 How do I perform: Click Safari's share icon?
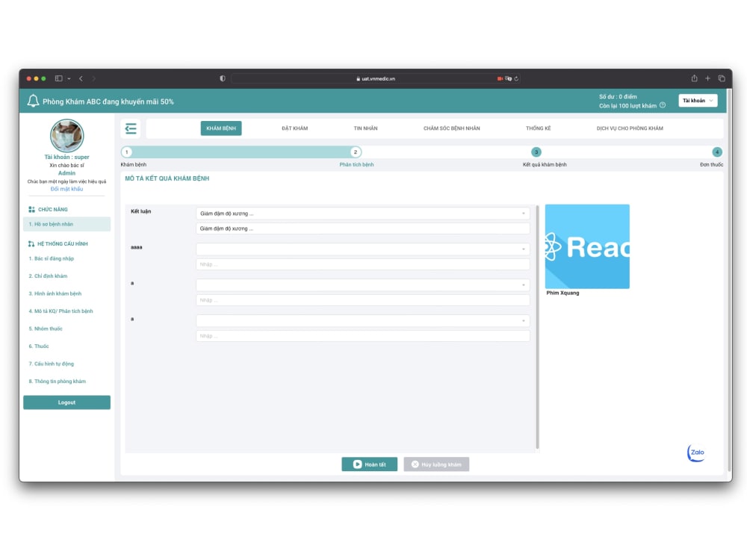694,78
